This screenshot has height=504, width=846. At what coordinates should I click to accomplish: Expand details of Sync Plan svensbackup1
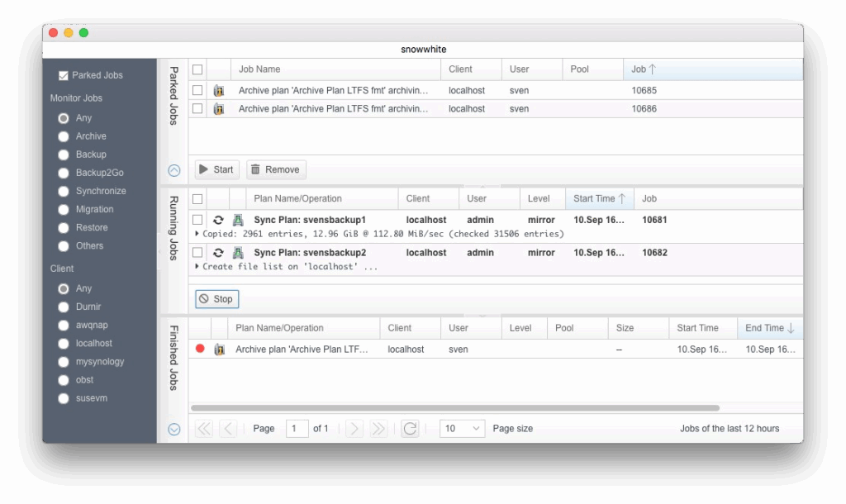click(x=197, y=234)
